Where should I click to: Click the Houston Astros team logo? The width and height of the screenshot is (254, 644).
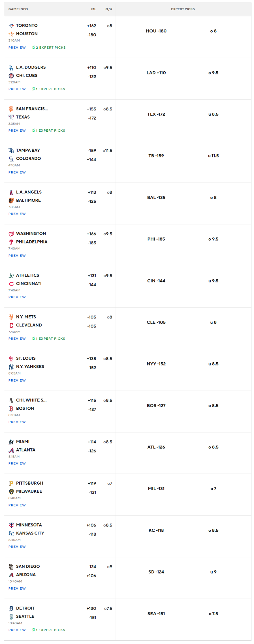(11, 34)
